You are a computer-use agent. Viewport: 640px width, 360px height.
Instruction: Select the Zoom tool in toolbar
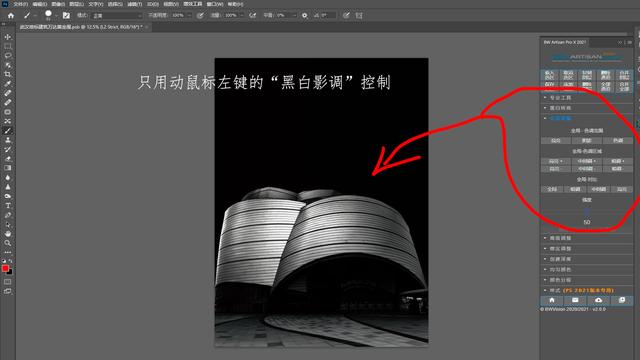coord(8,243)
